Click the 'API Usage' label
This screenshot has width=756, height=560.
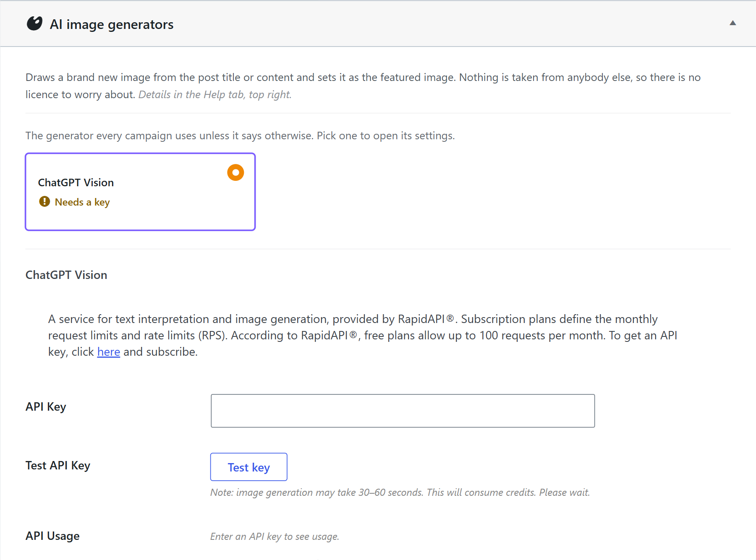(52, 536)
